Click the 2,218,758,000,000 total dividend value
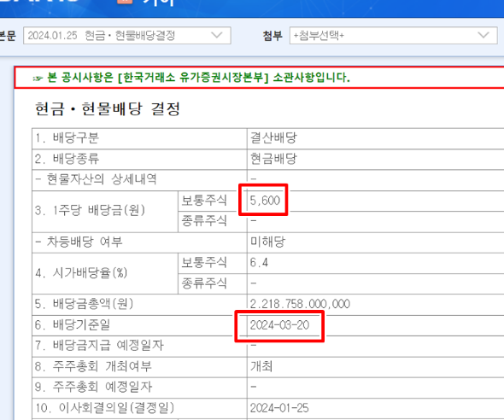This screenshot has height=420, width=504. click(x=300, y=304)
